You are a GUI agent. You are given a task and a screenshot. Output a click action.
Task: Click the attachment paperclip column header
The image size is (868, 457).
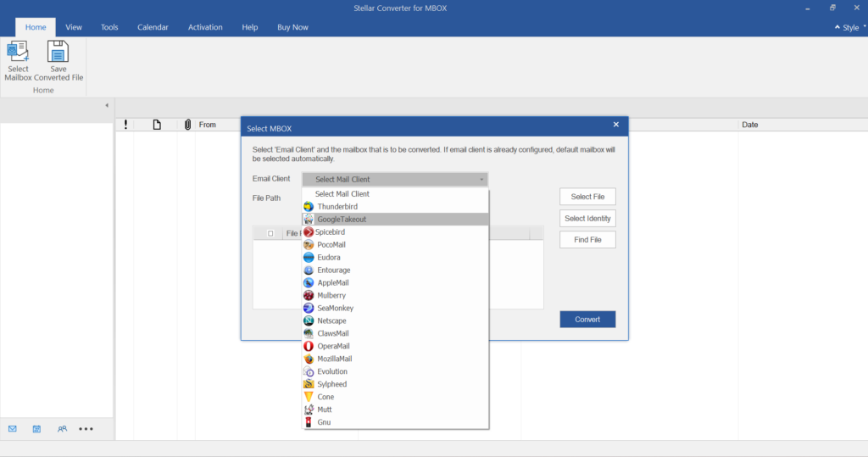(x=187, y=125)
